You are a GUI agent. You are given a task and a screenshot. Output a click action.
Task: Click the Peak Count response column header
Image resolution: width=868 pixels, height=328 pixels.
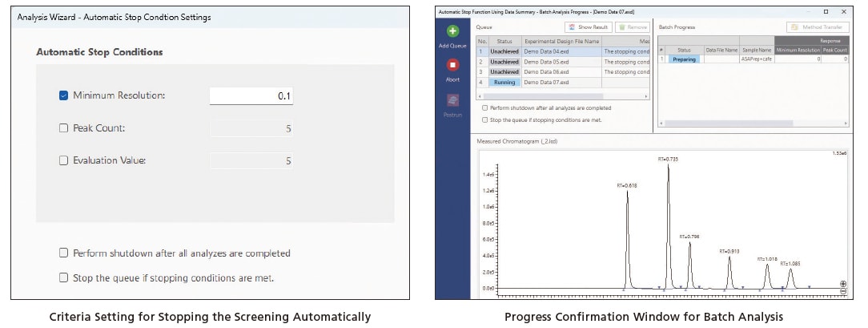pos(835,50)
